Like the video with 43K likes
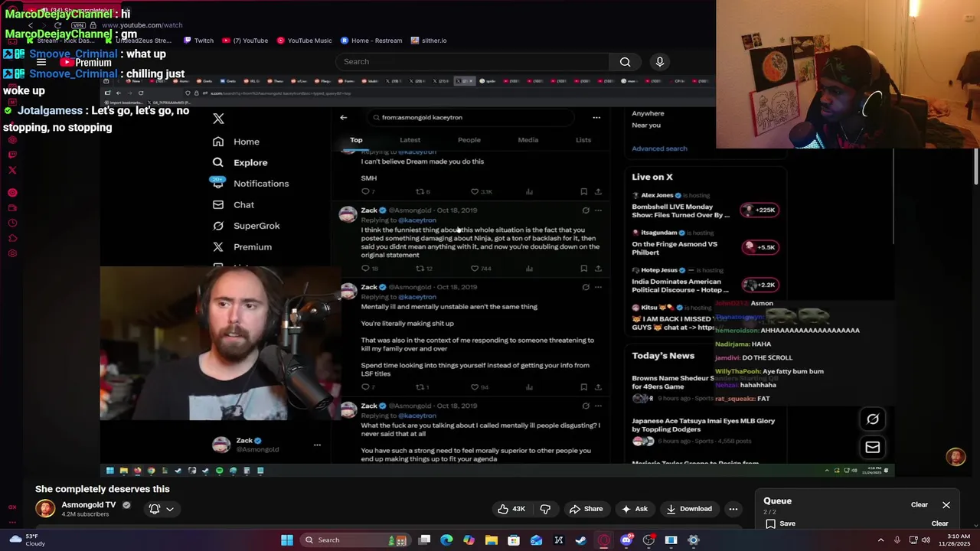 coord(512,509)
